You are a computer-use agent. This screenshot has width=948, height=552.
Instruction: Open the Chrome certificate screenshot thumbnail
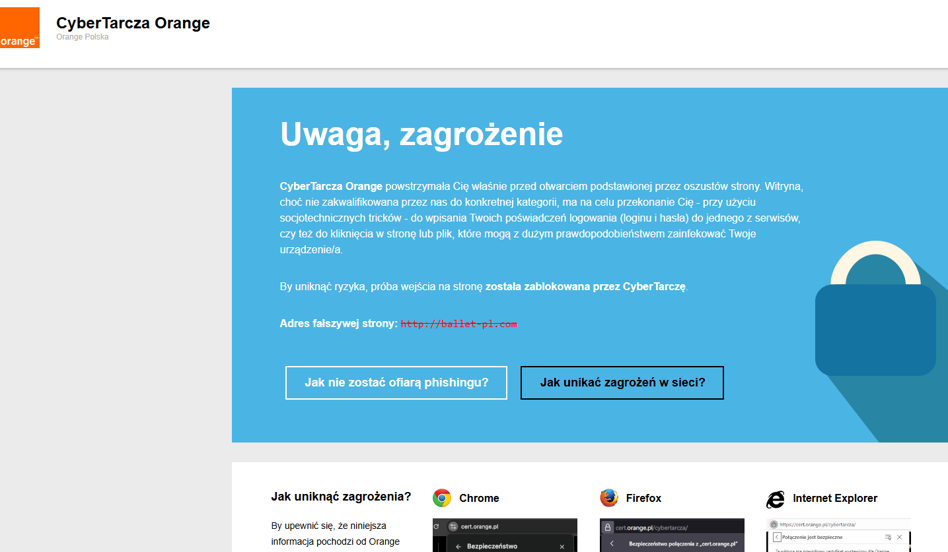(505, 535)
